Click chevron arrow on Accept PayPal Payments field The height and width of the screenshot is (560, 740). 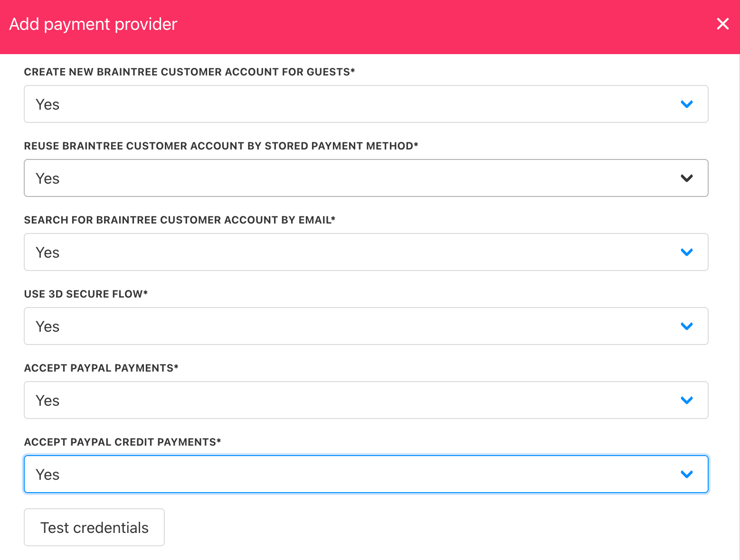coord(687,400)
